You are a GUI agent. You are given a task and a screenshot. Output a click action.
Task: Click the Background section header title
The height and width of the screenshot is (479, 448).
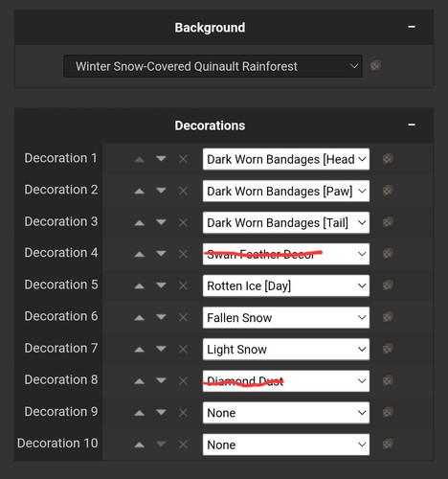tap(210, 28)
